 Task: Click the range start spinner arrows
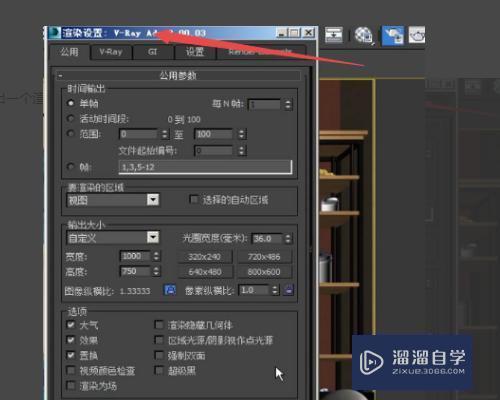pos(165,134)
